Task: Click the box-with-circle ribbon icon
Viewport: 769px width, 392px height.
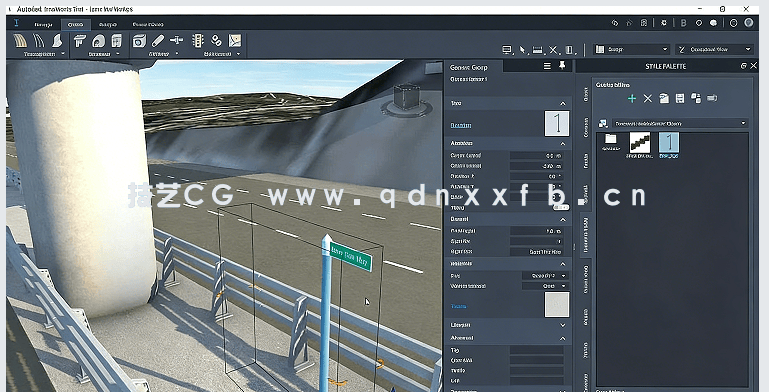Action: [139, 41]
